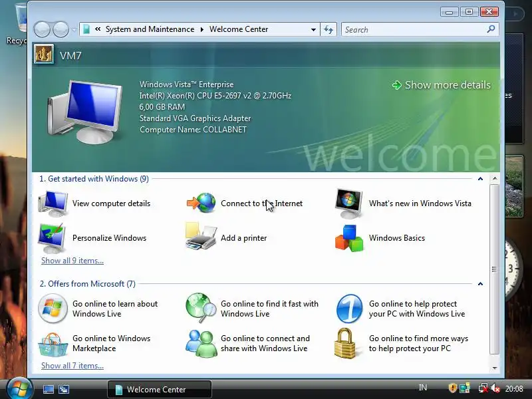Image resolution: width=532 pixels, height=399 pixels.
Task: Click the taskbar clock showing 20:08
Action: 514,388
